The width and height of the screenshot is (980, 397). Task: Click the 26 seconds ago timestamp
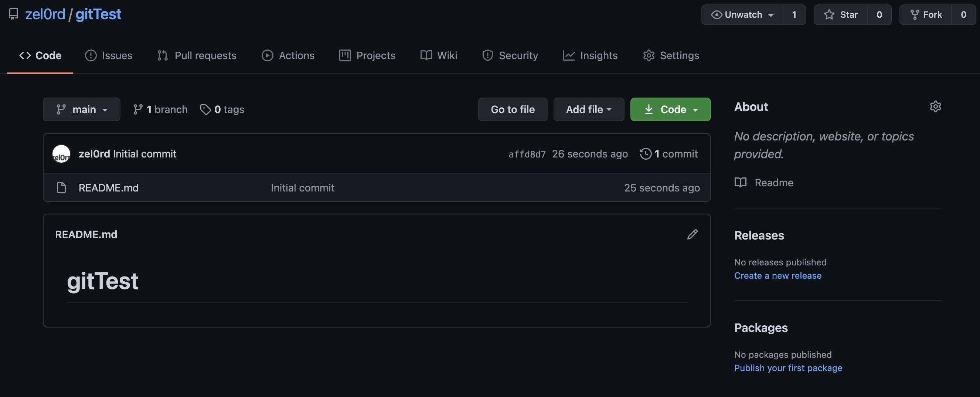pyautogui.click(x=590, y=154)
